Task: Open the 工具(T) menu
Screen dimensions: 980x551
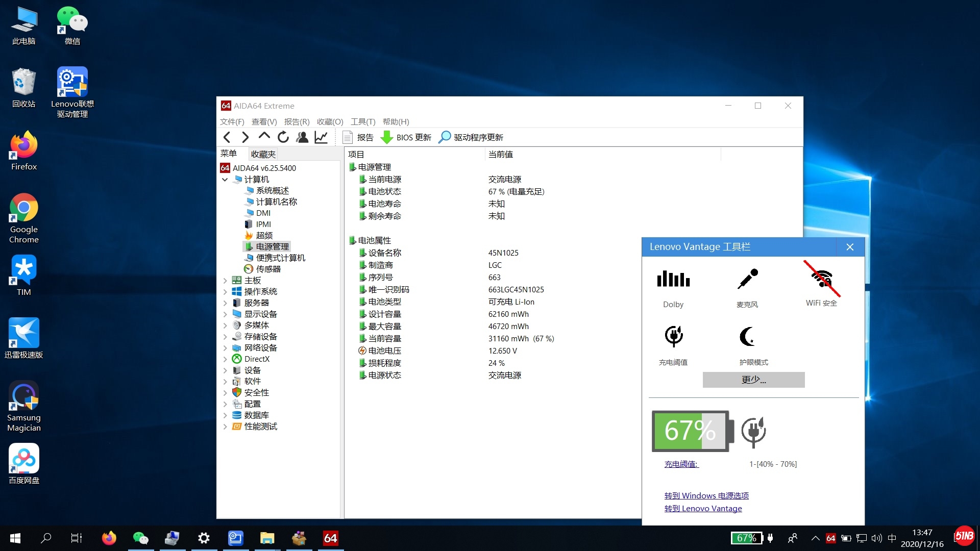Action: point(362,122)
